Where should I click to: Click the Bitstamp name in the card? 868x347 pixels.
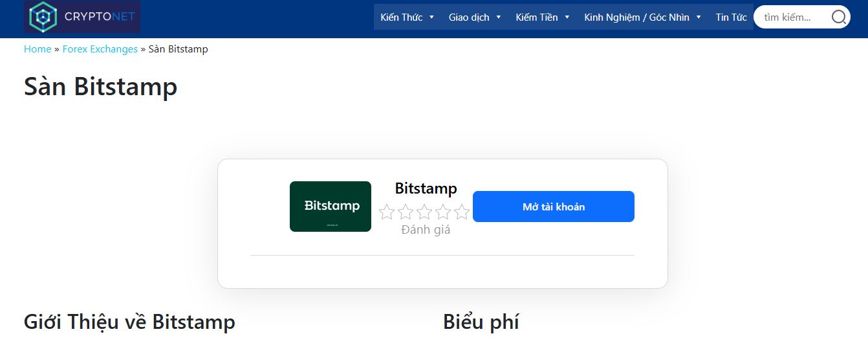[426, 188]
